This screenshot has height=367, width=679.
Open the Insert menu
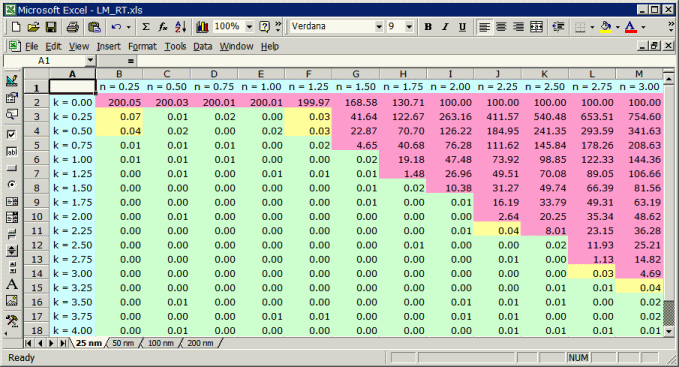(x=108, y=46)
